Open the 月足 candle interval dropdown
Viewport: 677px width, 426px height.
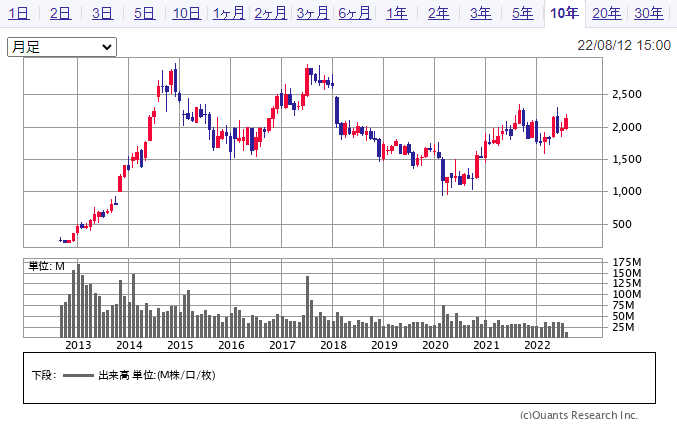pos(62,47)
